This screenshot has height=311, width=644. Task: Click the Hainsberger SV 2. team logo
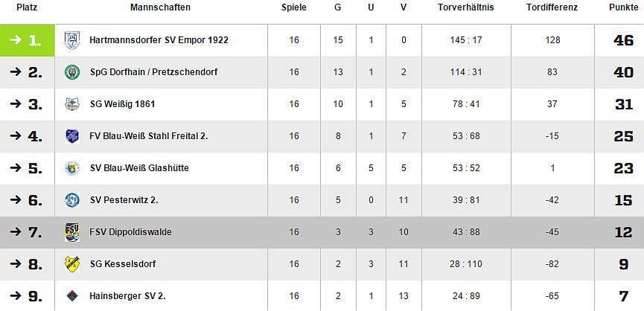coord(71,296)
